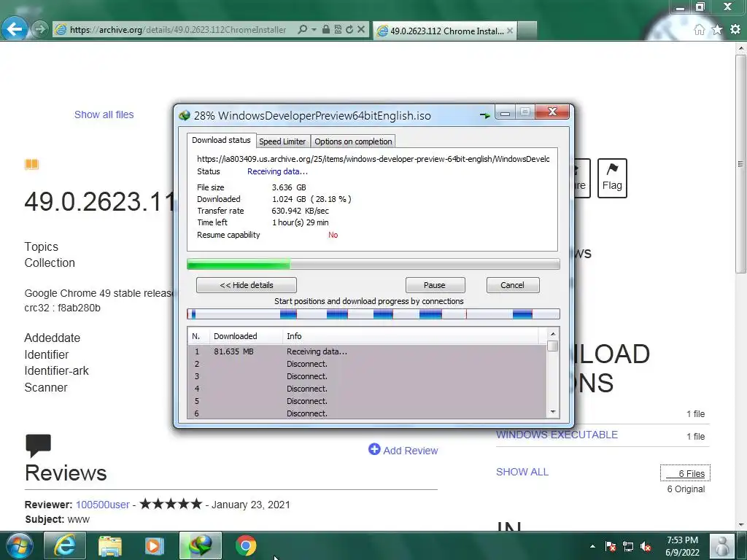This screenshot has width=747, height=560.
Task: Open IE Tools gear menu
Action: coord(735,29)
